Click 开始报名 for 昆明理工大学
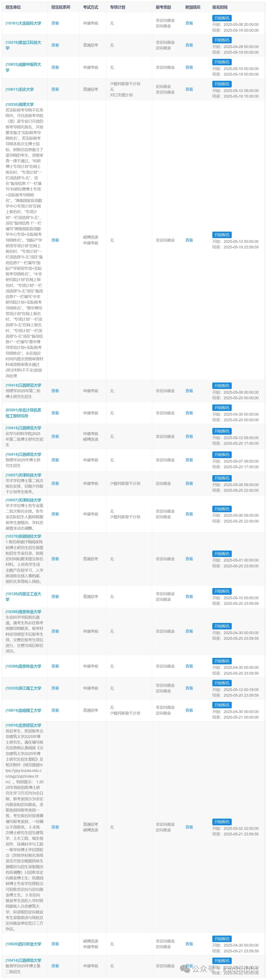Image resolution: width=267 pixels, height=980 pixels. tap(222, 705)
